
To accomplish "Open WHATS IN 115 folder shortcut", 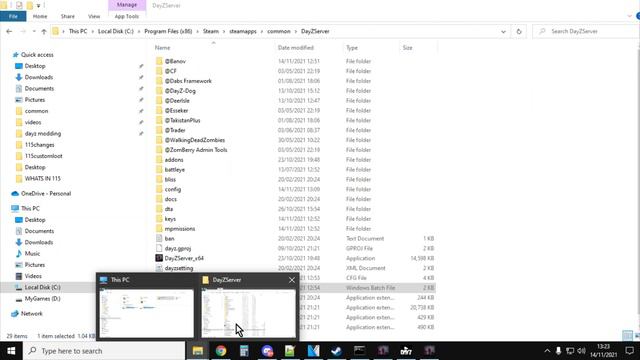I will (x=42, y=178).
